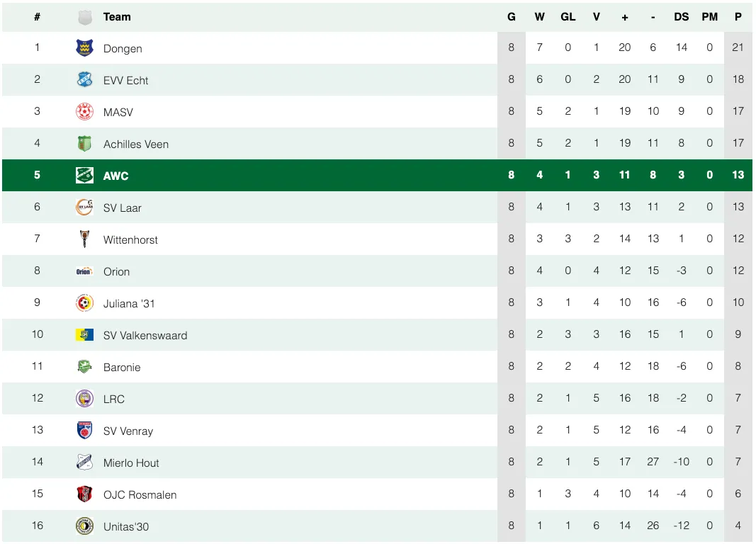
Task: Open the Baronie team link
Action: point(122,367)
